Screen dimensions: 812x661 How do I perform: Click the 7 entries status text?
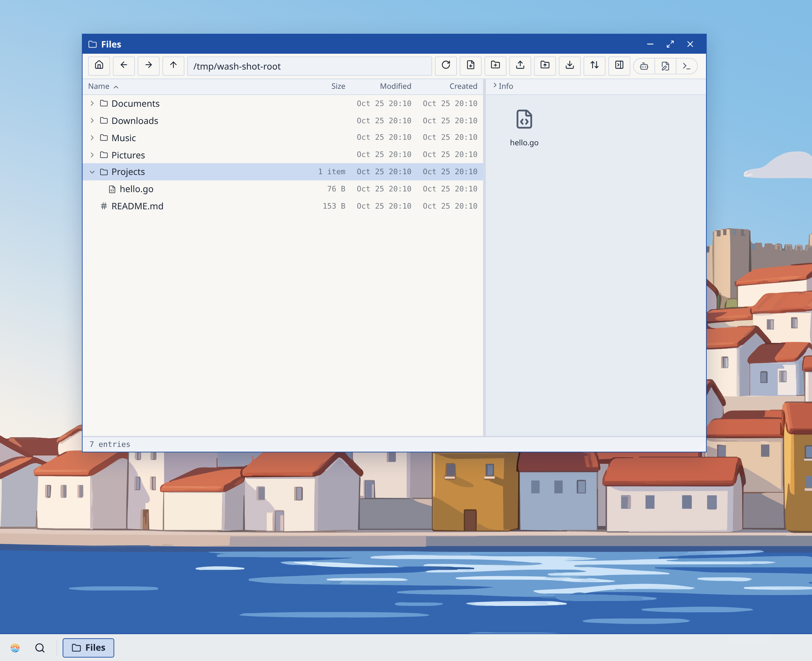[x=110, y=444]
